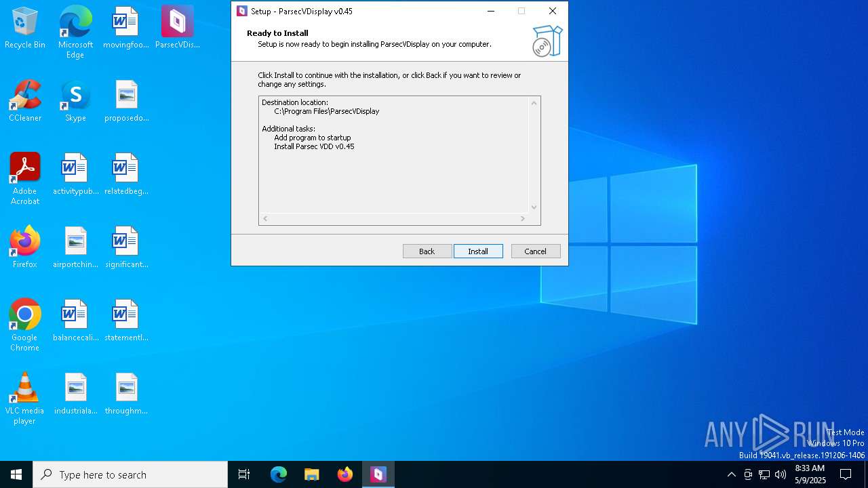The height and width of the screenshot is (488, 868).
Task: Click the C:\Program Files\ParsecVDisplay path text
Action: (x=327, y=111)
